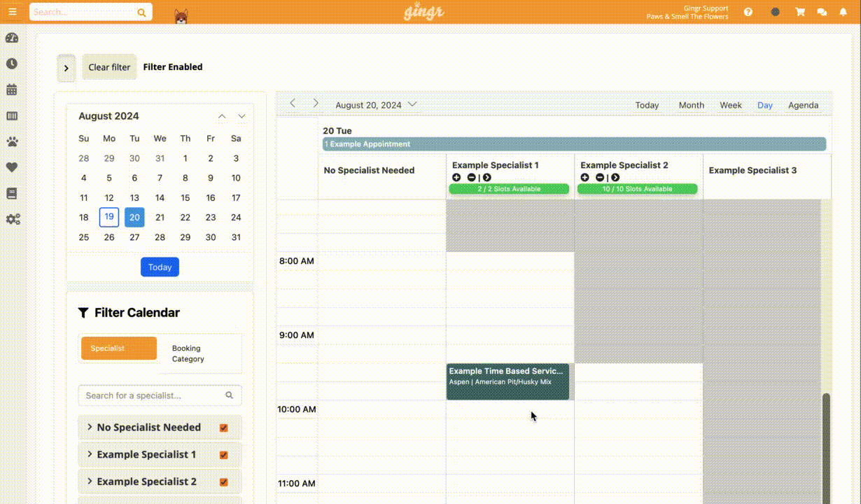Open the barcode icon in sidebar
Image resolution: width=861 pixels, height=504 pixels.
point(12,115)
